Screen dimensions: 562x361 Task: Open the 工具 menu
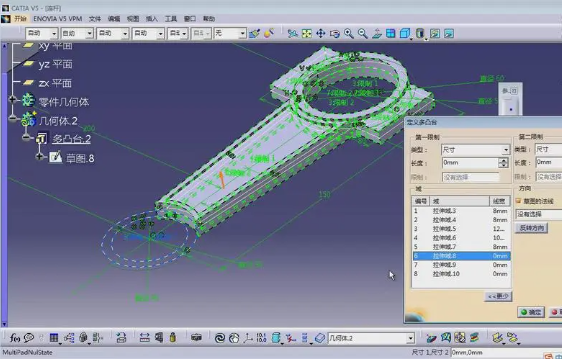pos(171,19)
